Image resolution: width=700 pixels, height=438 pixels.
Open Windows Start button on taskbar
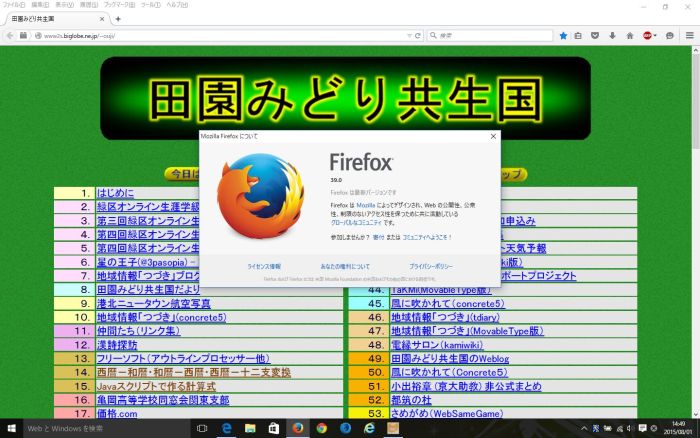(x=12, y=428)
